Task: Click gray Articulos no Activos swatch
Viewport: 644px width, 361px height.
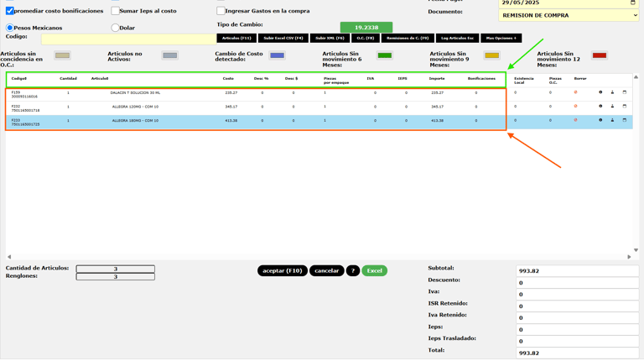Action: click(169, 55)
